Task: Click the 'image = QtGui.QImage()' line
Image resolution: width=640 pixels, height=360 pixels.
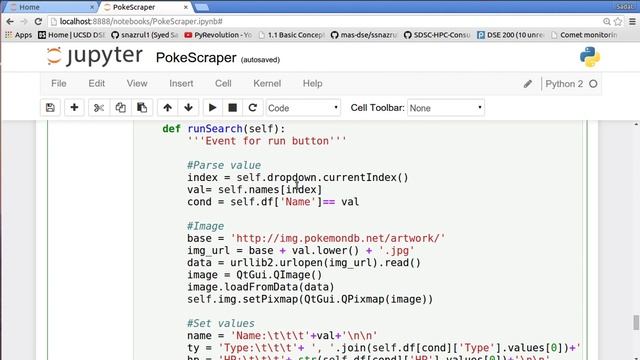Action: coord(254,275)
